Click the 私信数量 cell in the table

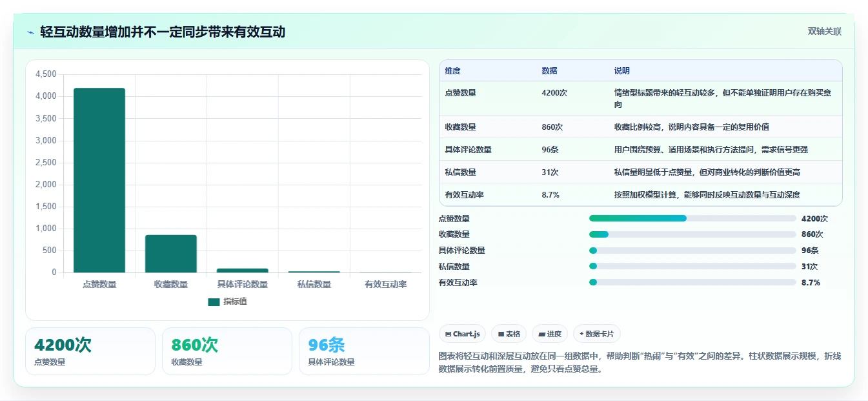tap(461, 172)
